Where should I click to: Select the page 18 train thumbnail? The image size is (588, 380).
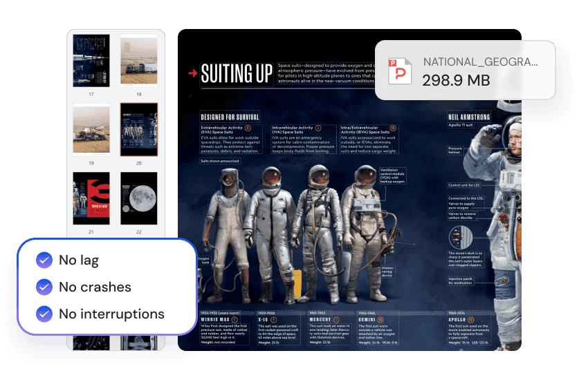pyautogui.click(x=139, y=60)
